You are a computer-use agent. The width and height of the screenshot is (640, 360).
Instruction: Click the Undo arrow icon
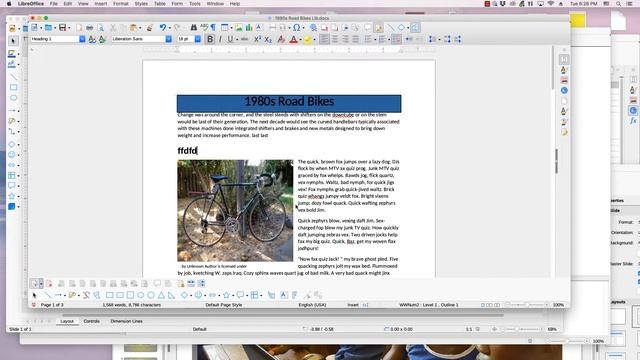(163, 27)
